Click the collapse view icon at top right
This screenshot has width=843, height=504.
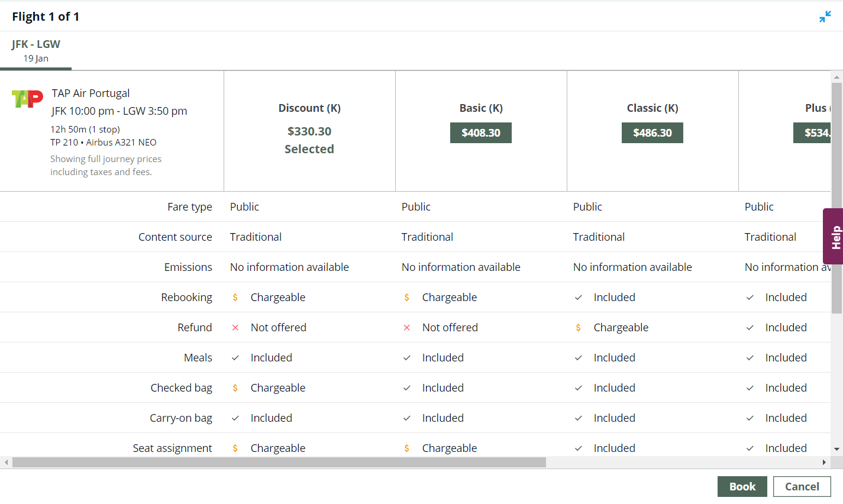pos(825,17)
